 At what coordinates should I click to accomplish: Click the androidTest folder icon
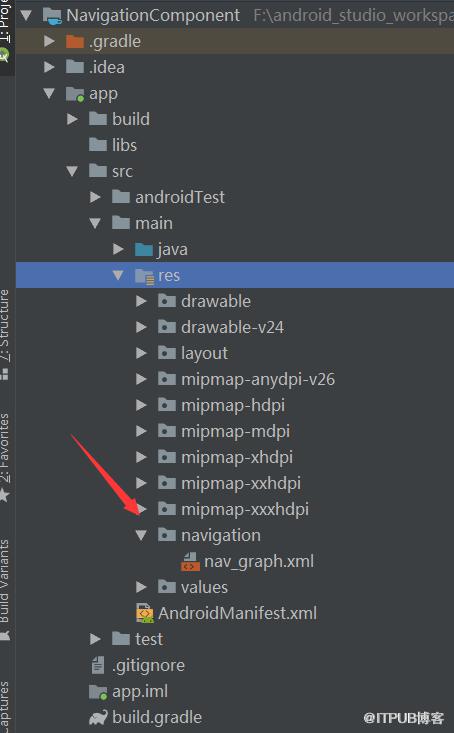pyautogui.click(x=121, y=197)
